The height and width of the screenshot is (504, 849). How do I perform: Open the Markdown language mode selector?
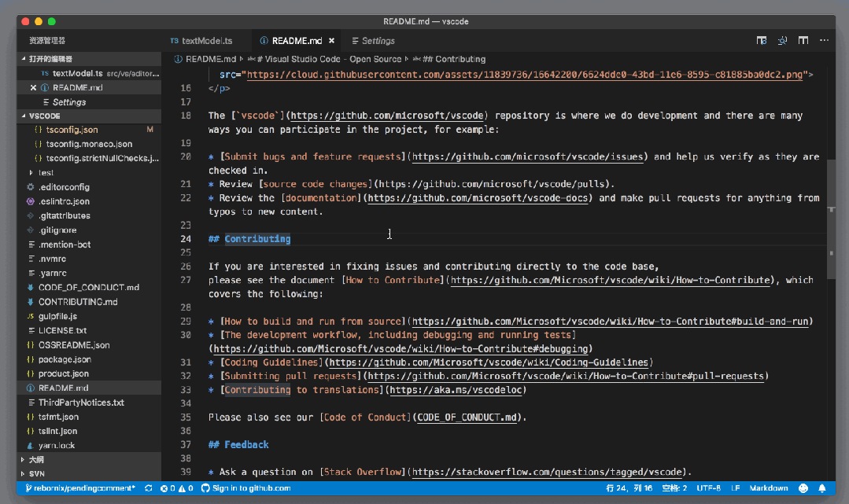click(768, 488)
